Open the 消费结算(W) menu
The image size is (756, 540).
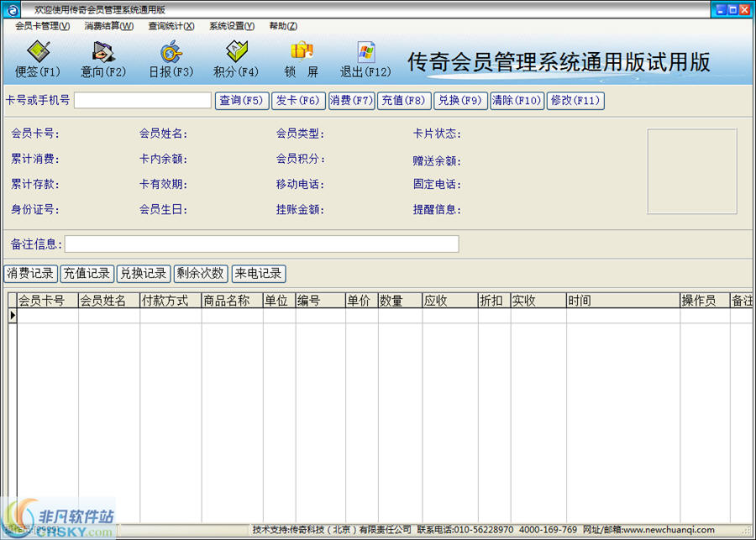[109, 26]
